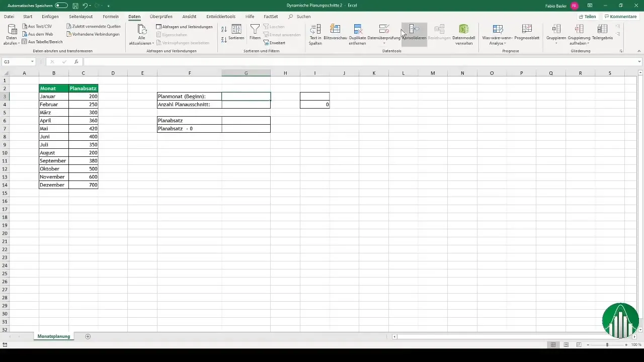The width and height of the screenshot is (644, 362).
Task: Click the Kommentare button
Action: click(x=620, y=17)
